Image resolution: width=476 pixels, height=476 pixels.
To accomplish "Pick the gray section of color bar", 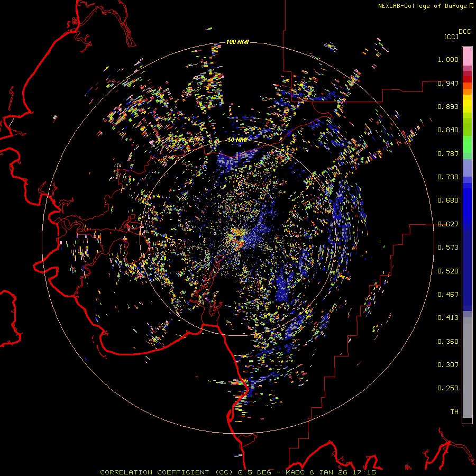I will [467, 368].
